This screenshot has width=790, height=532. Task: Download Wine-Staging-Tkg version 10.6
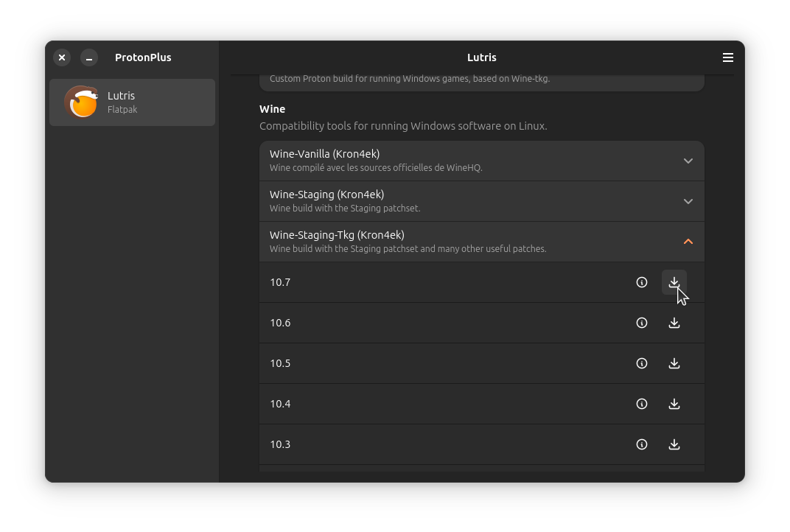pyautogui.click(x=674, y=323)
